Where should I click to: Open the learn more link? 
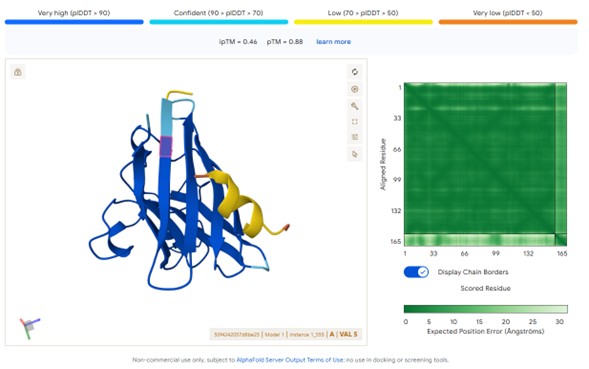[x=333, y=42]
